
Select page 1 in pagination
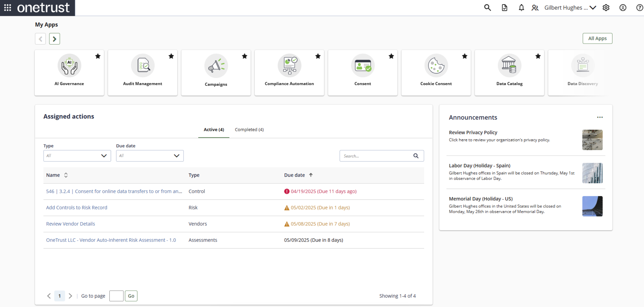[59, 296]
